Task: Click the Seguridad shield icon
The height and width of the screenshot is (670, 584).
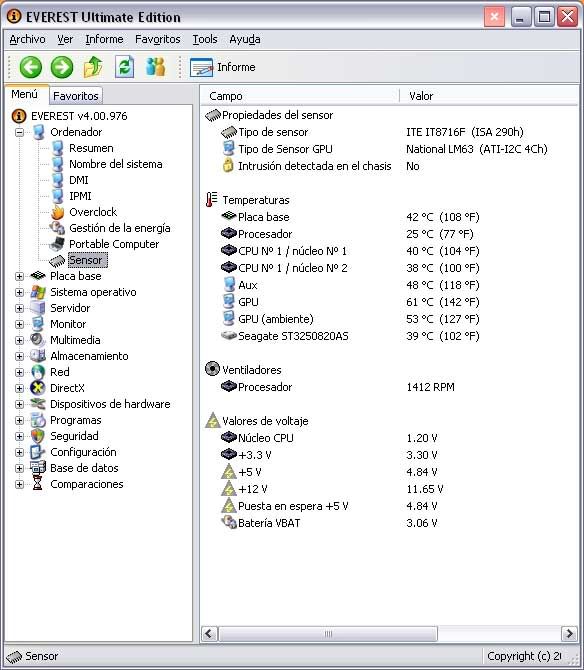Action: [38, 436]
